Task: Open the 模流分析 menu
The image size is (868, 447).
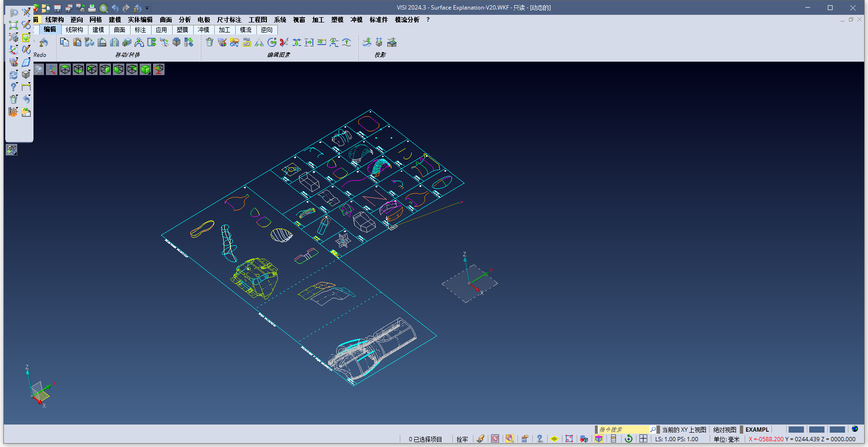Action: click(x=407, y=20)
